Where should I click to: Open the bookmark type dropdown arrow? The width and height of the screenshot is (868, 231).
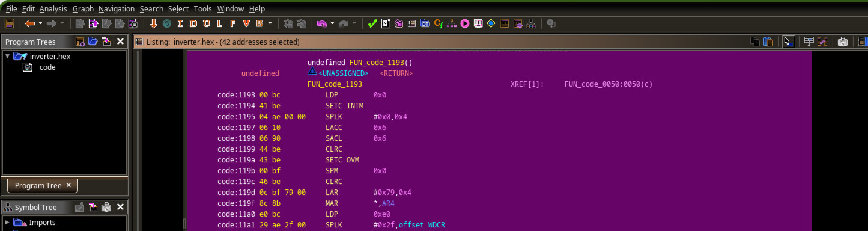tap(270, 23)
